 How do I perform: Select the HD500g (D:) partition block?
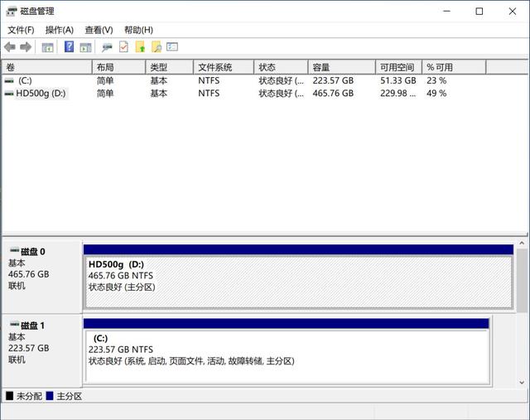click(x=299, y=282)
